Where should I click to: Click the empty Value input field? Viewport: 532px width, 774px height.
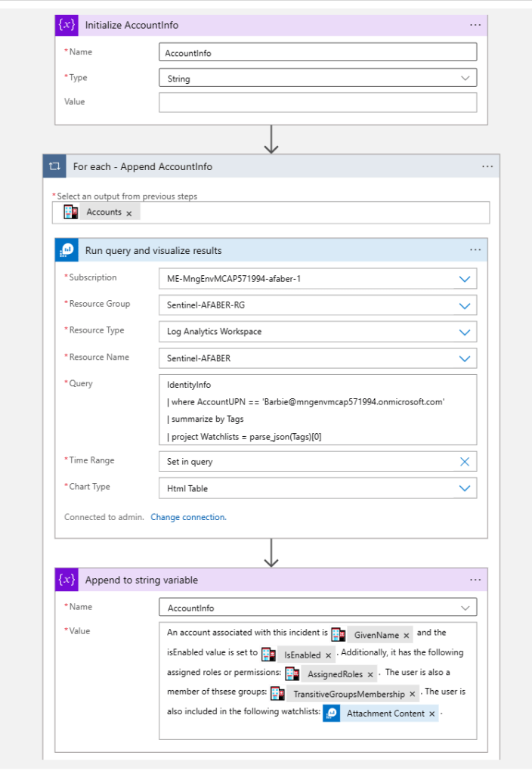coord(317,102)
